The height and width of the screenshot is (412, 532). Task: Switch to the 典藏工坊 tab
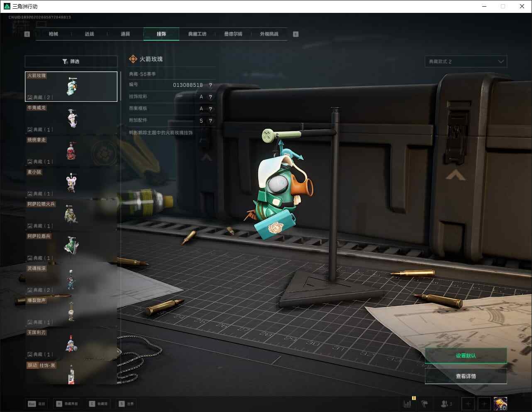click(197, 34)
